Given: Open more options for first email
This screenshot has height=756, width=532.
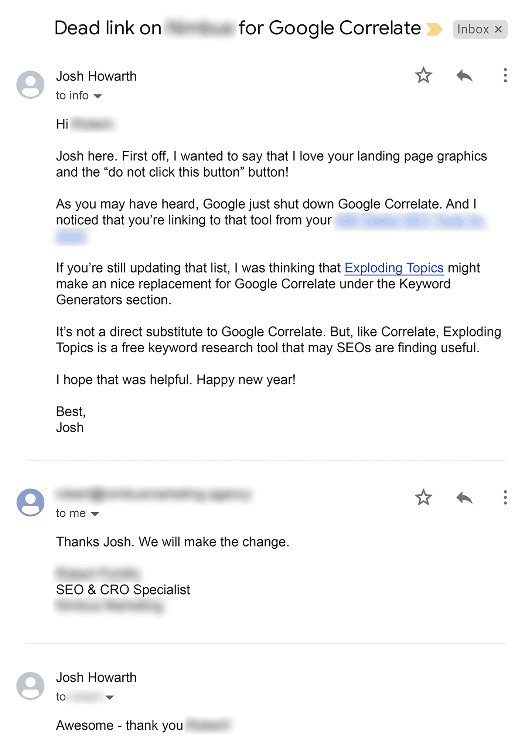Looking at the screenshot, I should 505,75.
